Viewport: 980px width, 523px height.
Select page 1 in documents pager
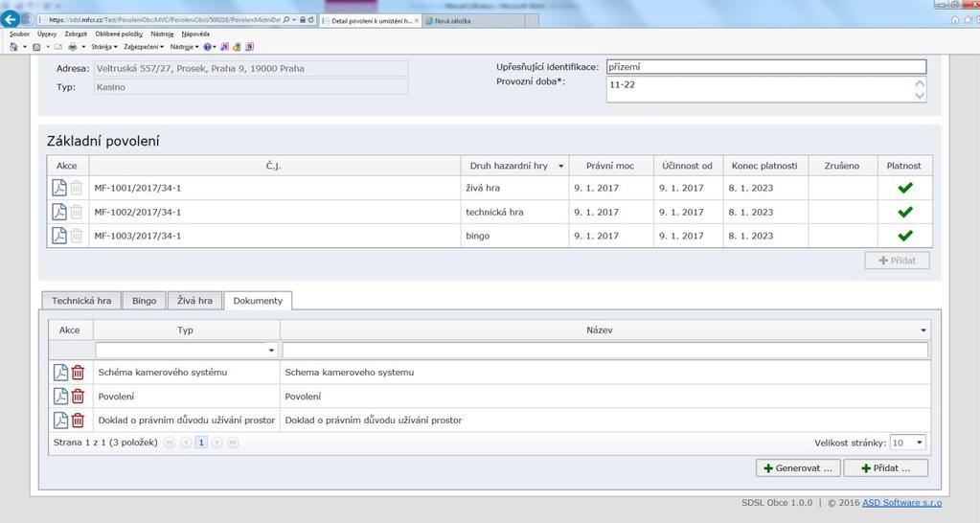coord(201,443)
